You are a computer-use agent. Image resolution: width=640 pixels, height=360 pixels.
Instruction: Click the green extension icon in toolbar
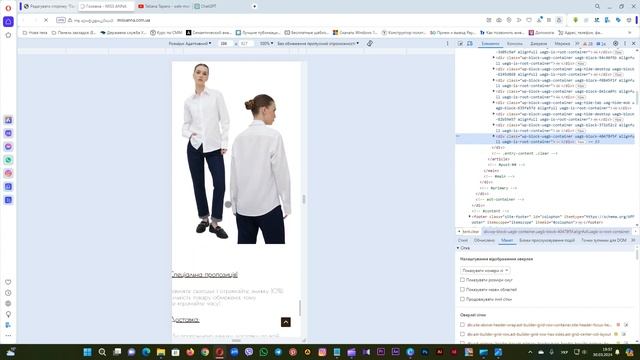(576, 20)
